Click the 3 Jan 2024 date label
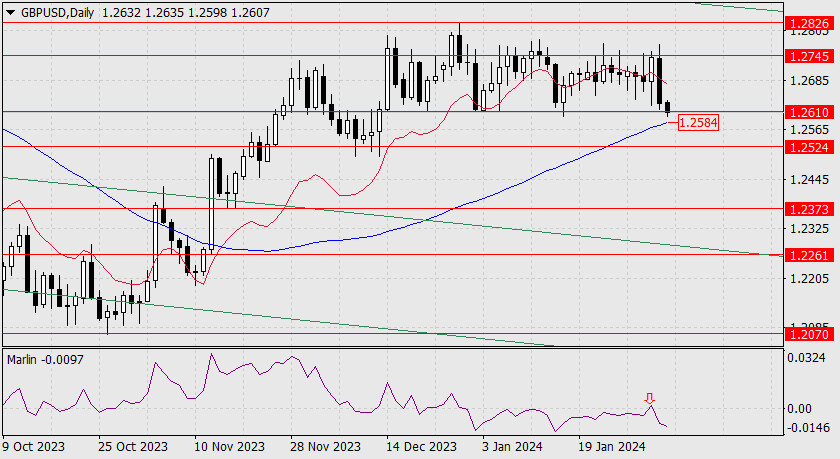 click(513, 446)
